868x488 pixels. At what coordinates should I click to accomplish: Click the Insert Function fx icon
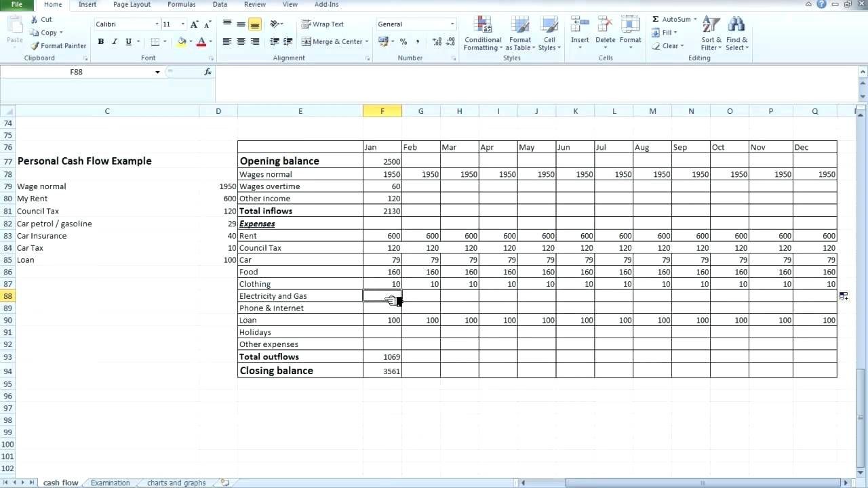tap(208, 71)
